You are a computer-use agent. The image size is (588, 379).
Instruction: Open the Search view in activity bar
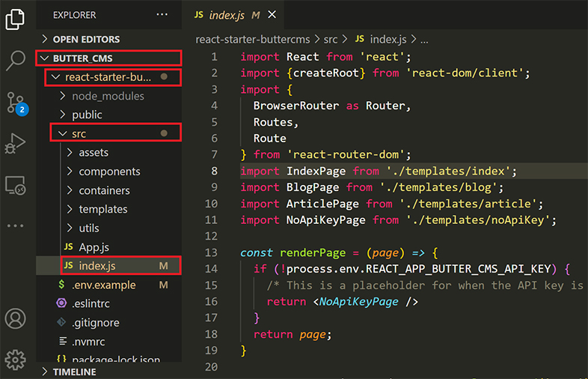point(16,61)
